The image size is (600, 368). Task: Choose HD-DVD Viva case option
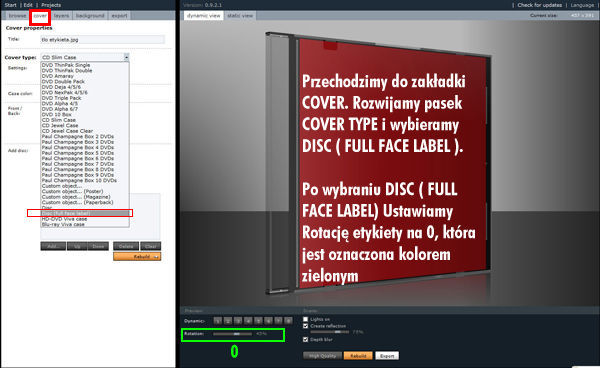[x=64, y=219]
